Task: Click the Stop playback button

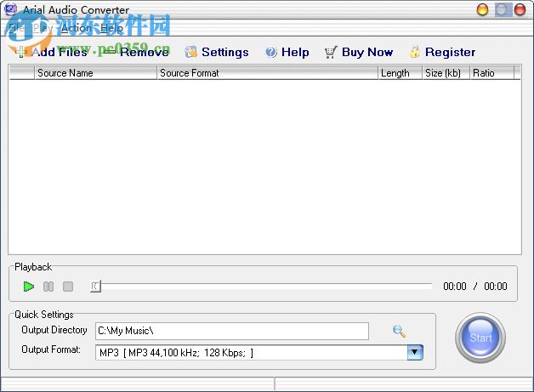Action: click(x=68, y=287)
